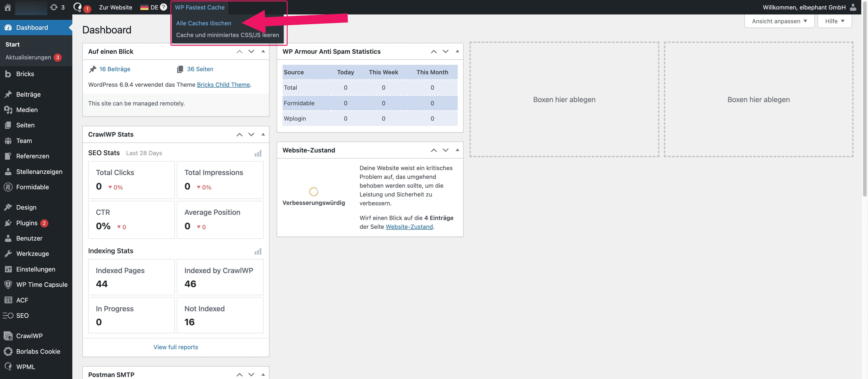Click the WP Time Capsule shield icon

pyautogui.click(x=8, y=284)
